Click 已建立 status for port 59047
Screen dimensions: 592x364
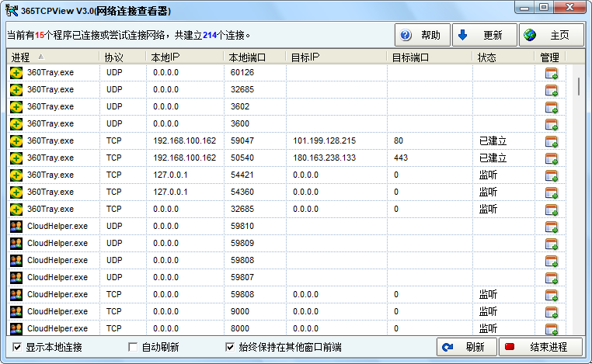click(x=493, y=140)
